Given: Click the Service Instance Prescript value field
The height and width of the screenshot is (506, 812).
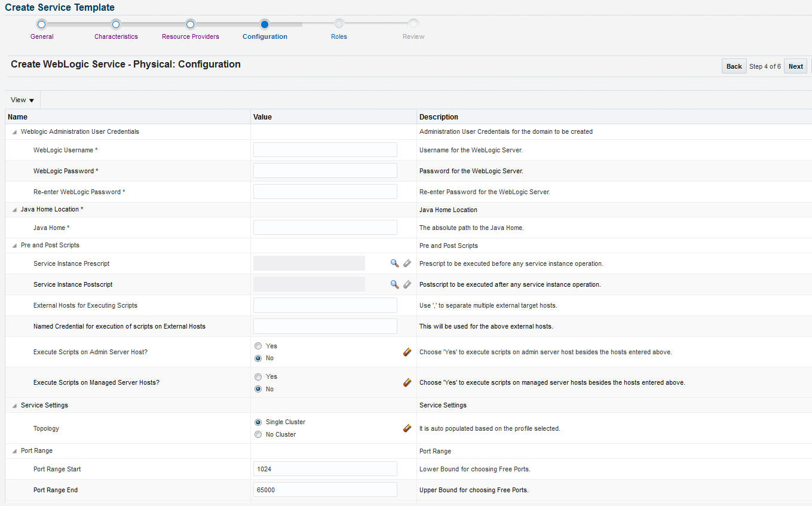Looking at the screenshot, I should tap(309, 263).
